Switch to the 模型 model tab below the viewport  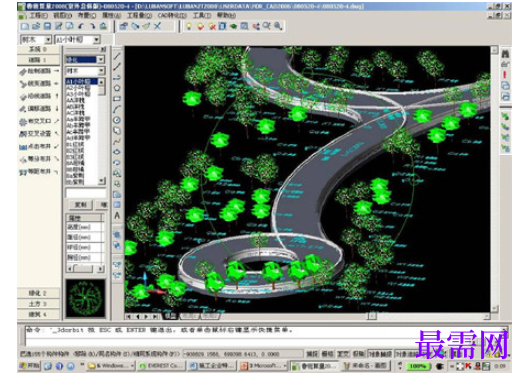[x=170, y=316]
